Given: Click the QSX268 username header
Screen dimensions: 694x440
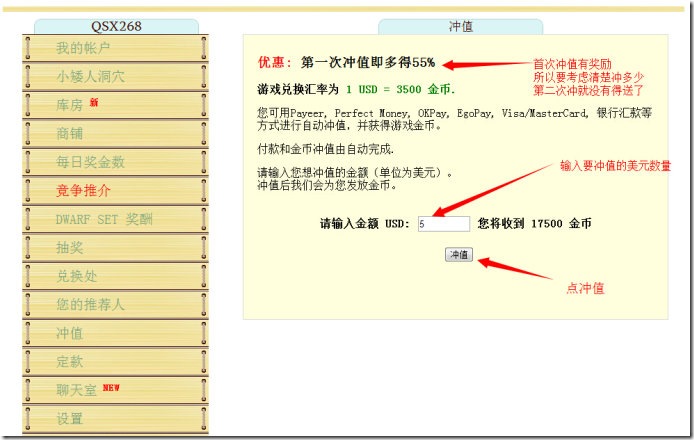Looking at the screenshot, I should click(116, 27).
